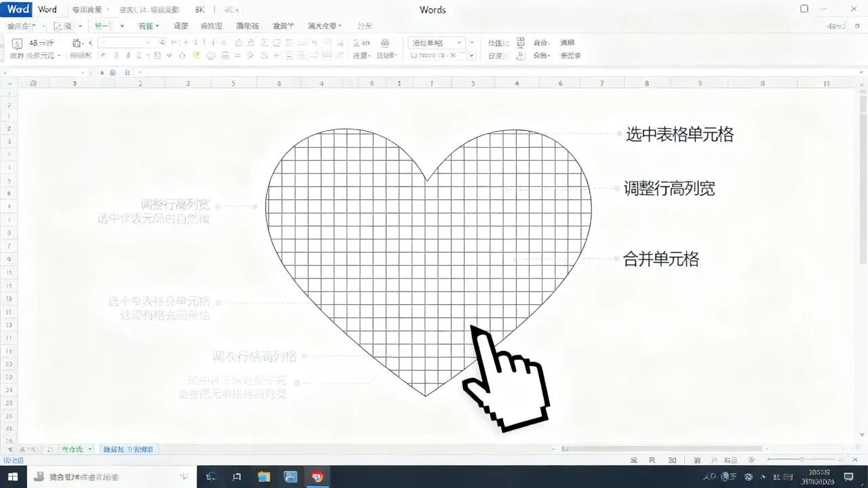
Task: Click the yellow highlighted ribbon icon
Action: point(197,55)
